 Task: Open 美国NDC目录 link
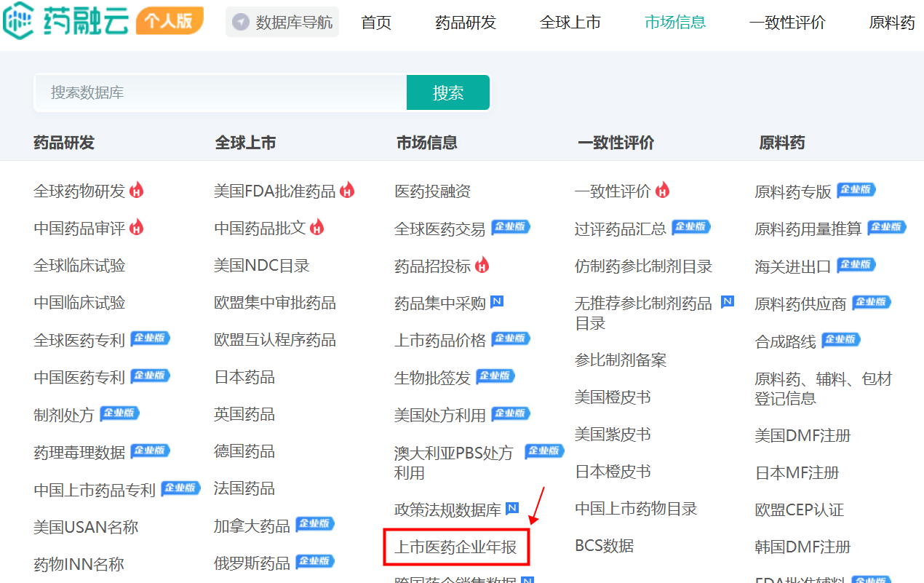262,266
